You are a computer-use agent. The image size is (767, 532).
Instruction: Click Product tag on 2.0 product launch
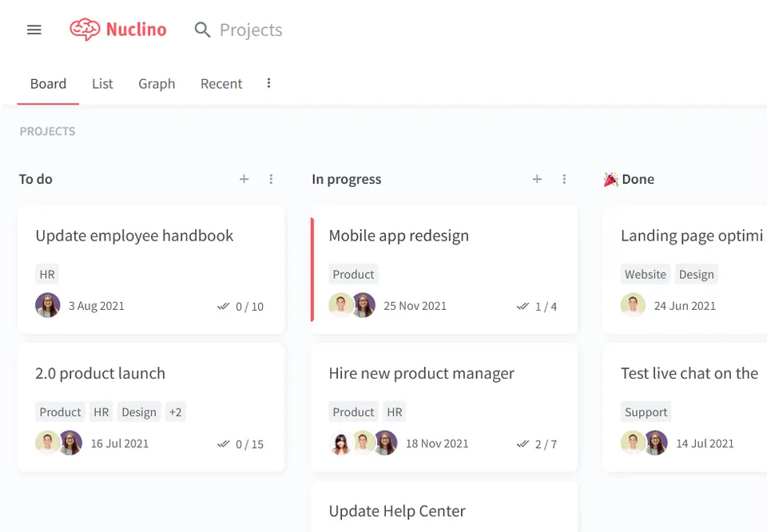60,411
